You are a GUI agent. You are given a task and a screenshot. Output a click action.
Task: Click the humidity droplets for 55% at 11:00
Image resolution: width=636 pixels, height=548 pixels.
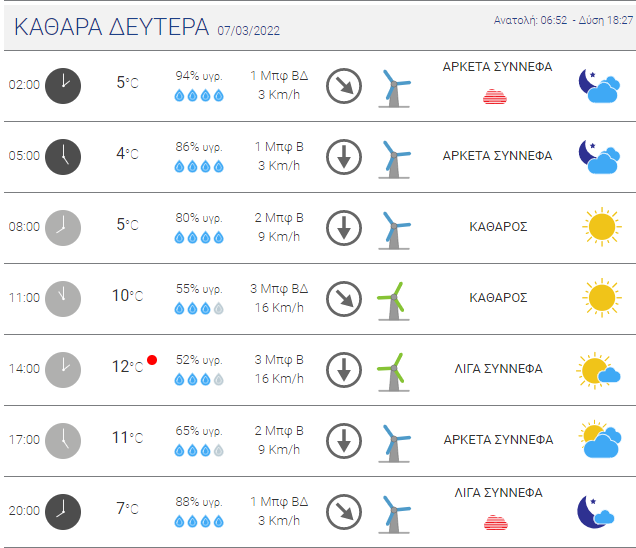coord(199,309)
